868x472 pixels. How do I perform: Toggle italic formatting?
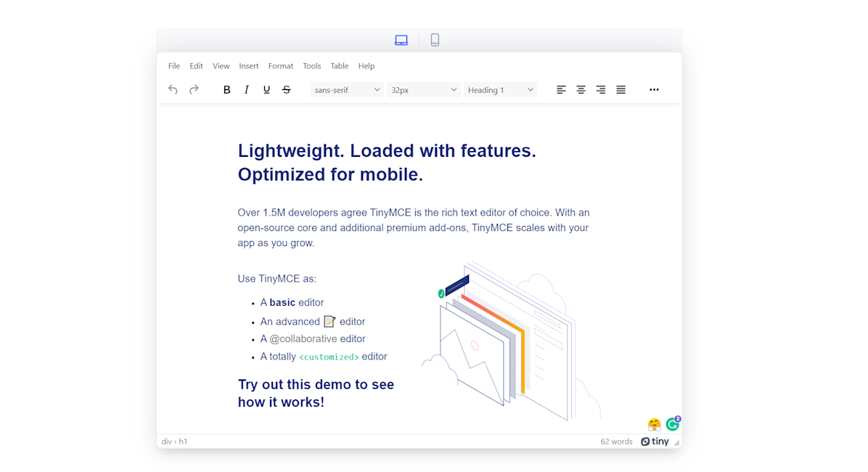click(246, 90)
